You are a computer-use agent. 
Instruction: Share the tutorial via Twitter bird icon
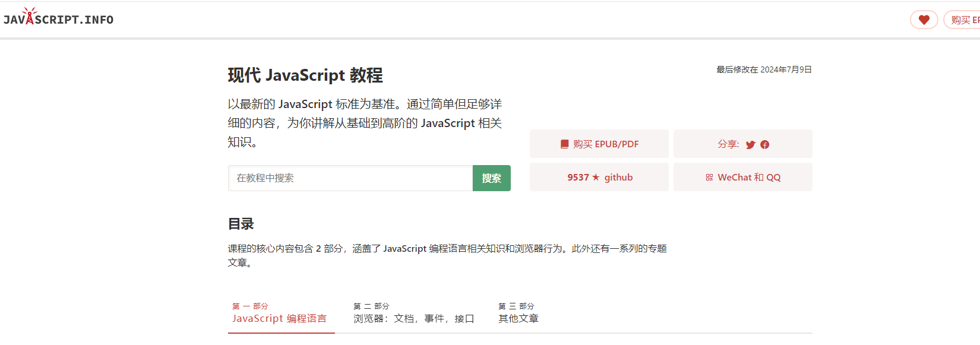point(750,144)
